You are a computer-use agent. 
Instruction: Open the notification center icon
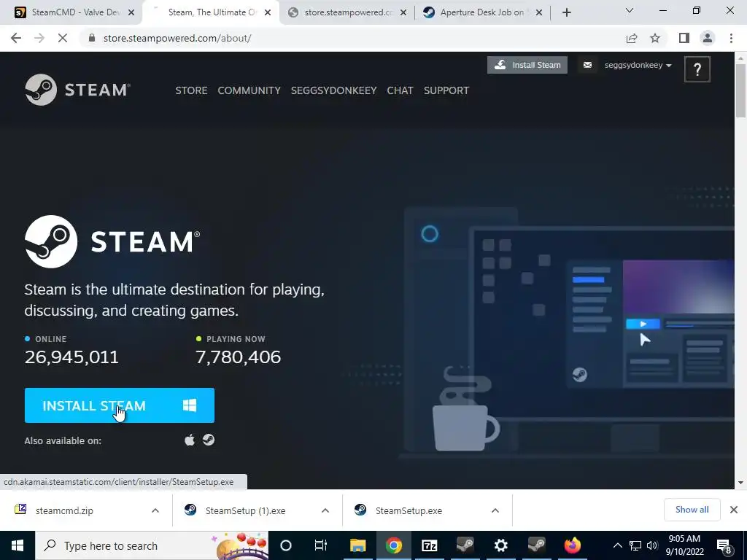coord(724,545)
